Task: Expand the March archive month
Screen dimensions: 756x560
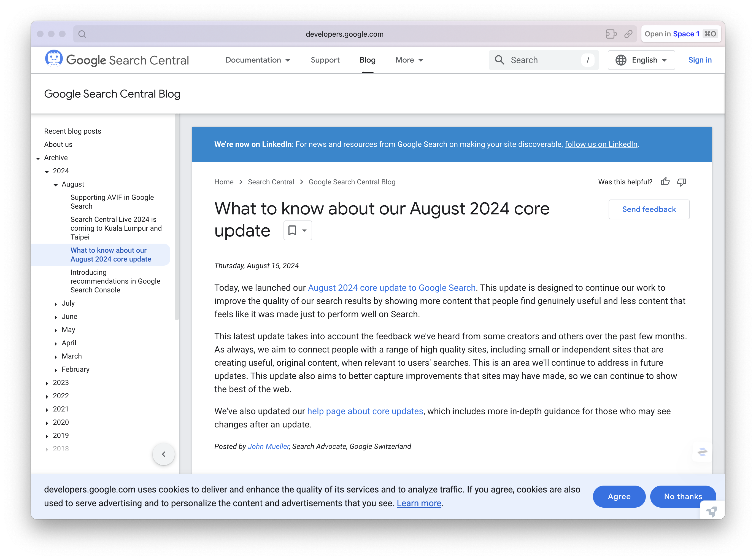Action: 56,357
